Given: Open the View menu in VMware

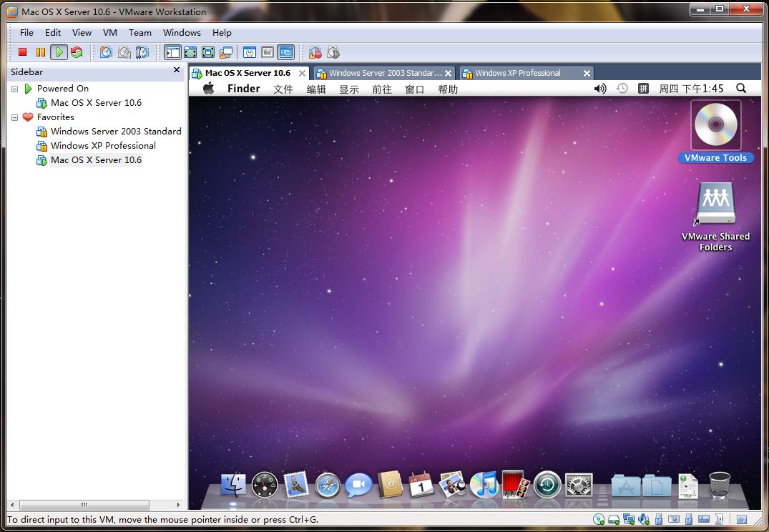Looking at the screenshot, I should coord(82,33).
